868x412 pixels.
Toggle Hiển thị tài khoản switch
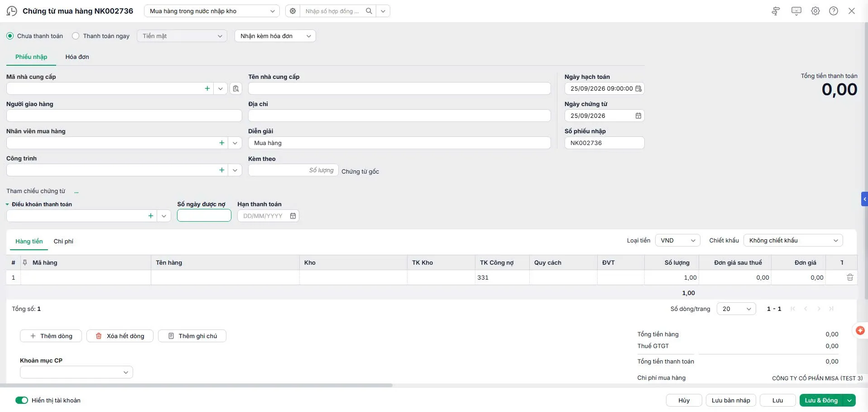(22, 400)
